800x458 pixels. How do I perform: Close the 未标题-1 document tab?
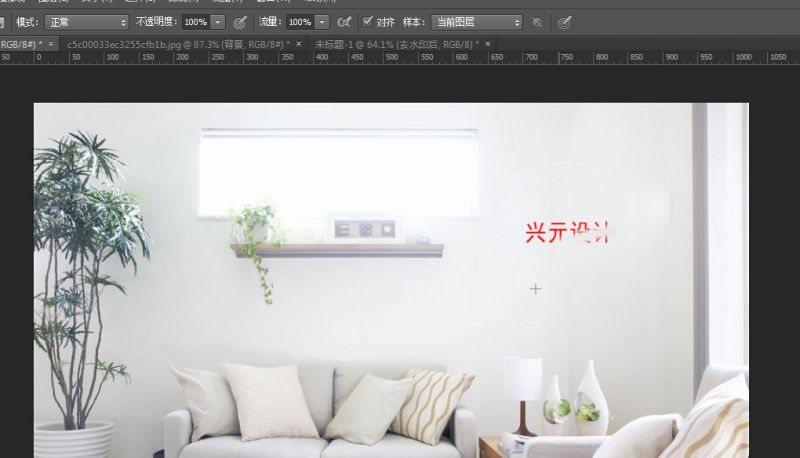(x=488, y=44)
